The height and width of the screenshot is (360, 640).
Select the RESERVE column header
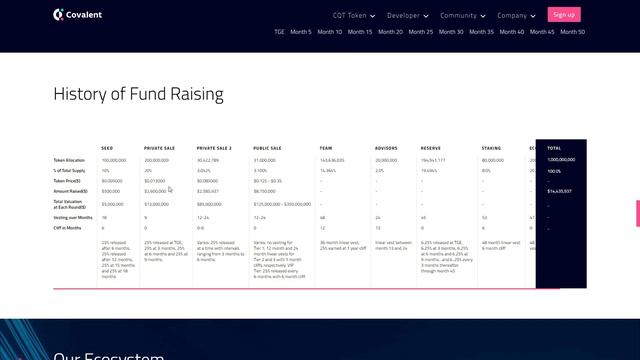pos(431,148)
